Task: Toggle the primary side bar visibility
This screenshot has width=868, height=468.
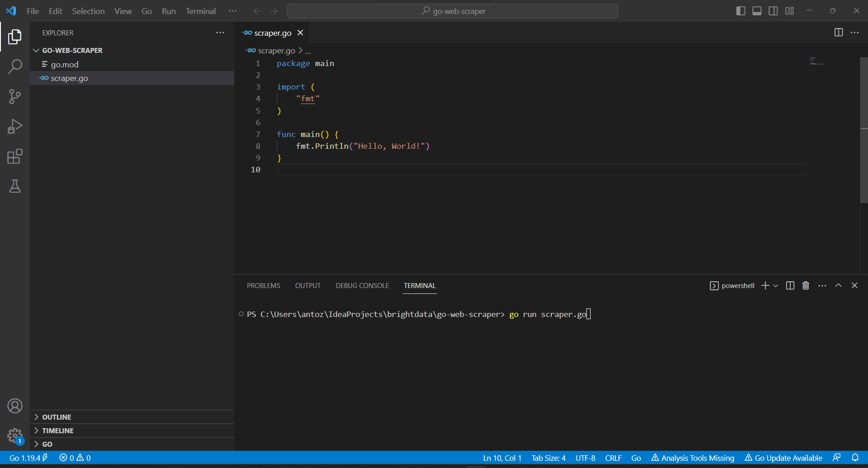Action: tap(740, 11)
